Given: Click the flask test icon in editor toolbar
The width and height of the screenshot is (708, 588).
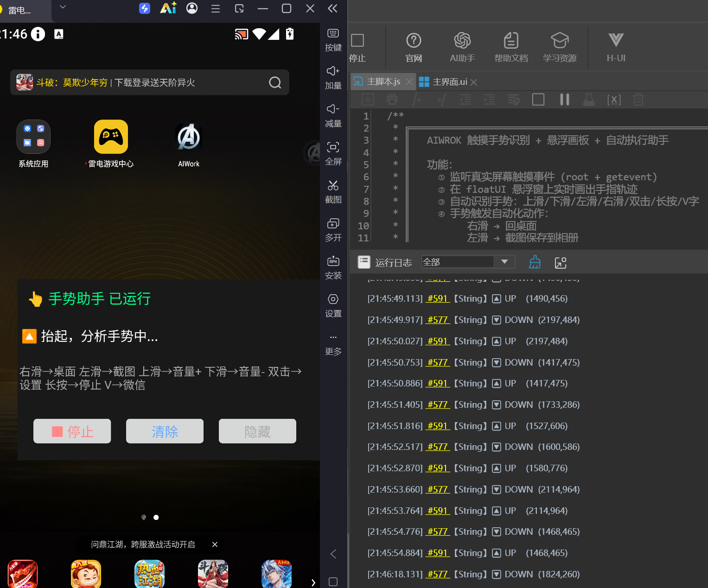Looking at the screenshot, I should tap(589, 100).
